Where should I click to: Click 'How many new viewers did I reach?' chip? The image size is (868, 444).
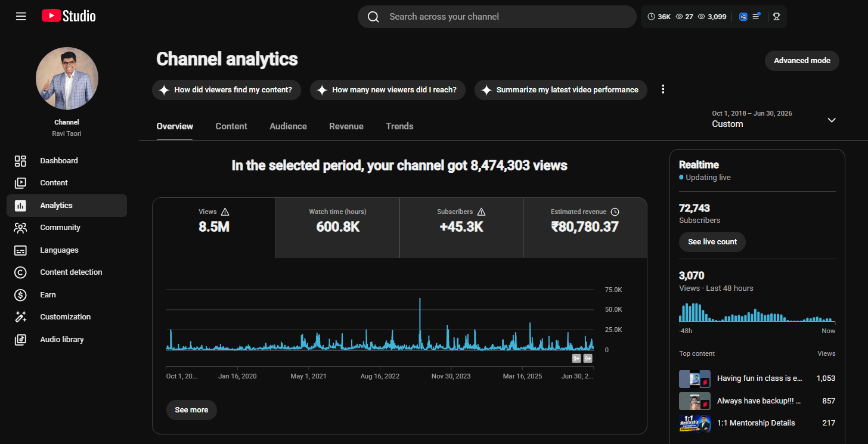[x=387, y=90]
